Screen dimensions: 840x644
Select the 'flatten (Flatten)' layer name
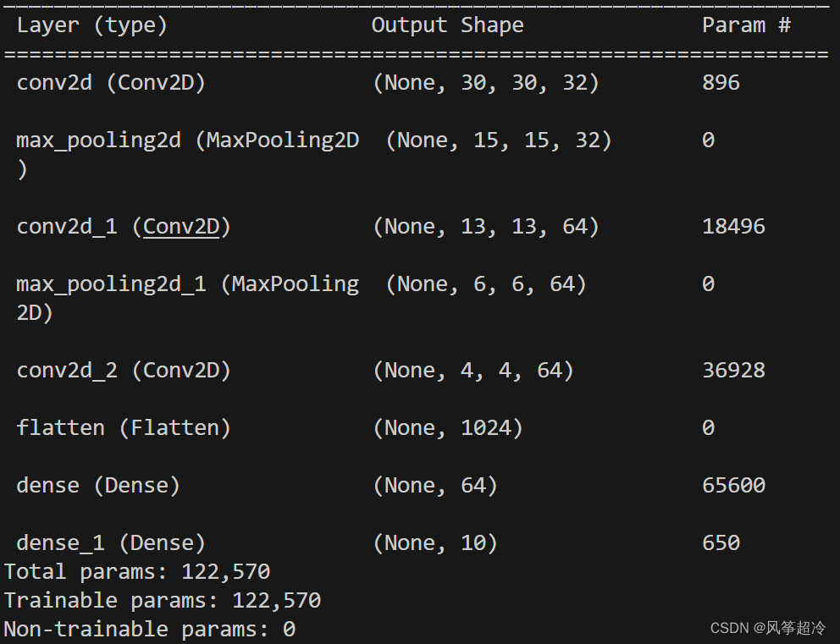124,428
